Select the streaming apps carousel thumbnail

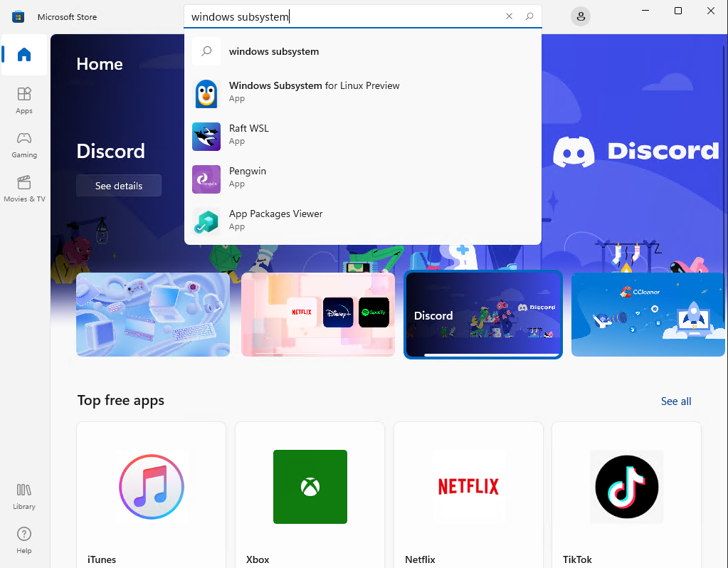coord(318,314)
